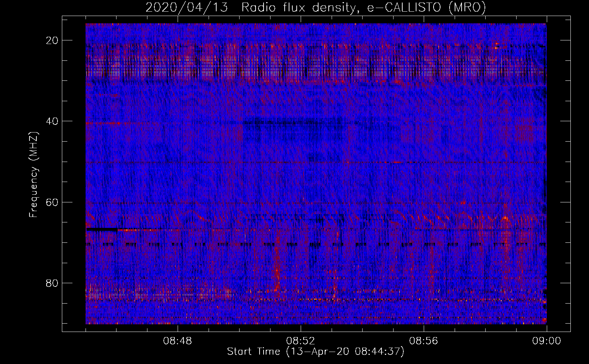Click the 08:48 time tick label

point(178,341)
